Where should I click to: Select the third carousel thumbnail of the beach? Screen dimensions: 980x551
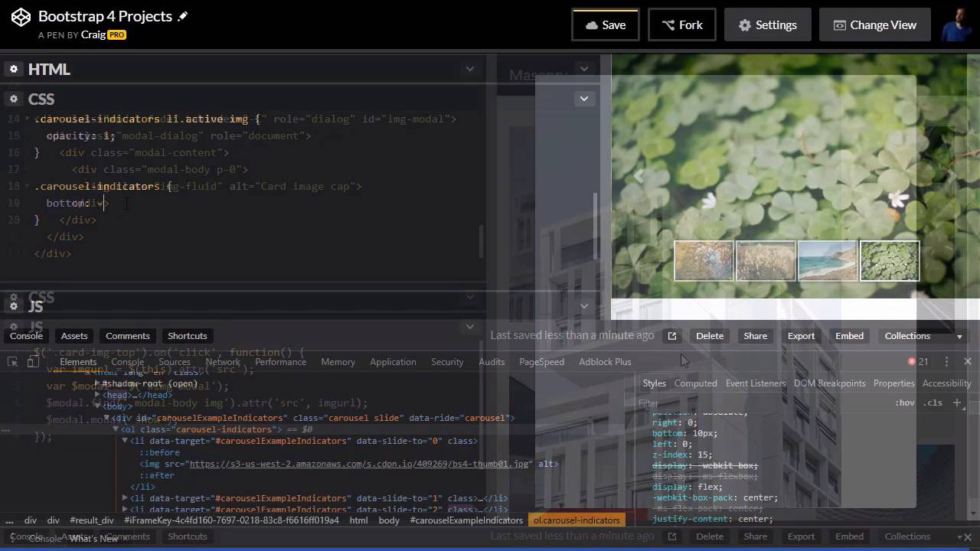click(x=828, y=261)
